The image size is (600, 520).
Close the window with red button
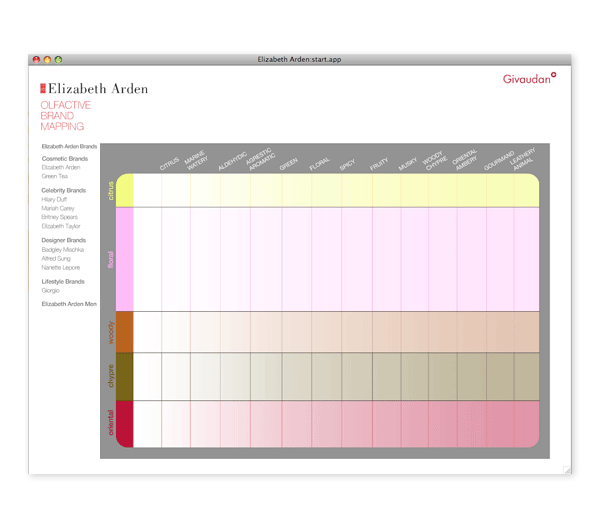[x=36, y=59]
